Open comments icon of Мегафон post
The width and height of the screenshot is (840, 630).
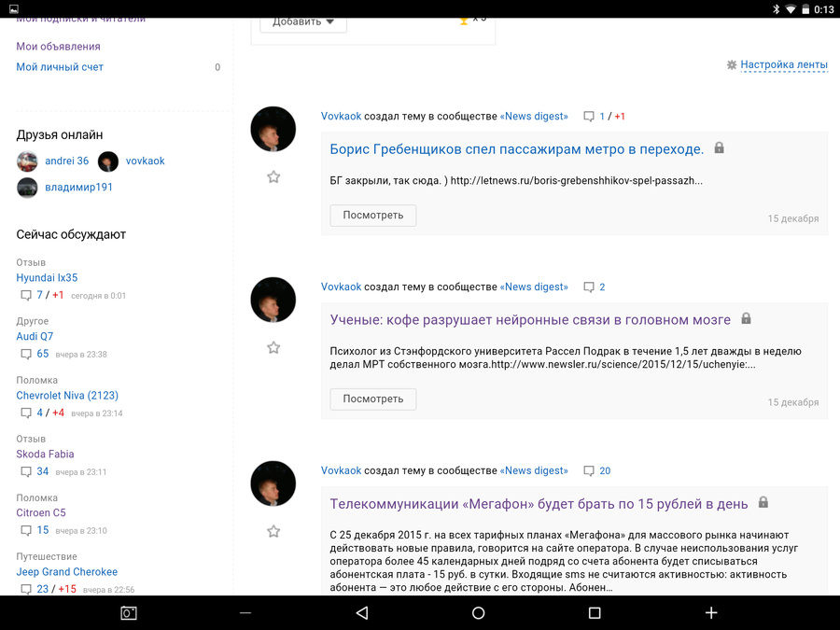pyautogui.click(x=589, y=471)
